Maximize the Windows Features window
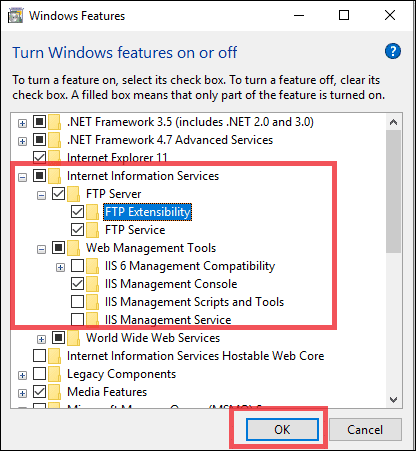This screenshot has height=451, width=416. pos(344,15)
